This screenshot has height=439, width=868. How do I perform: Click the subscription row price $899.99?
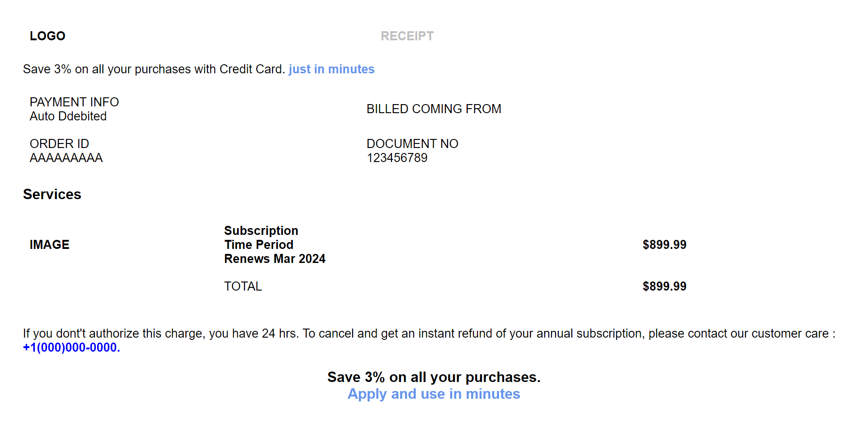(664, 245)
